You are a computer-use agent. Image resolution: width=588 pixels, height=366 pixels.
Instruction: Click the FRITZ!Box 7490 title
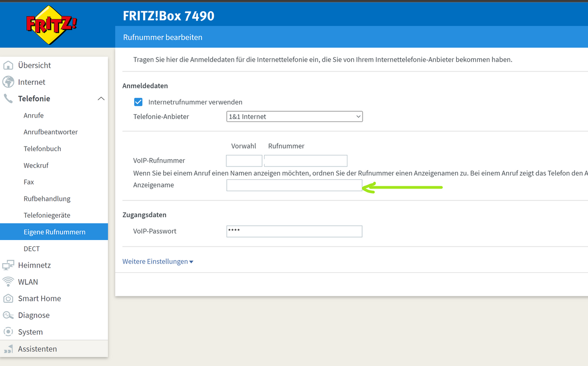169,16
